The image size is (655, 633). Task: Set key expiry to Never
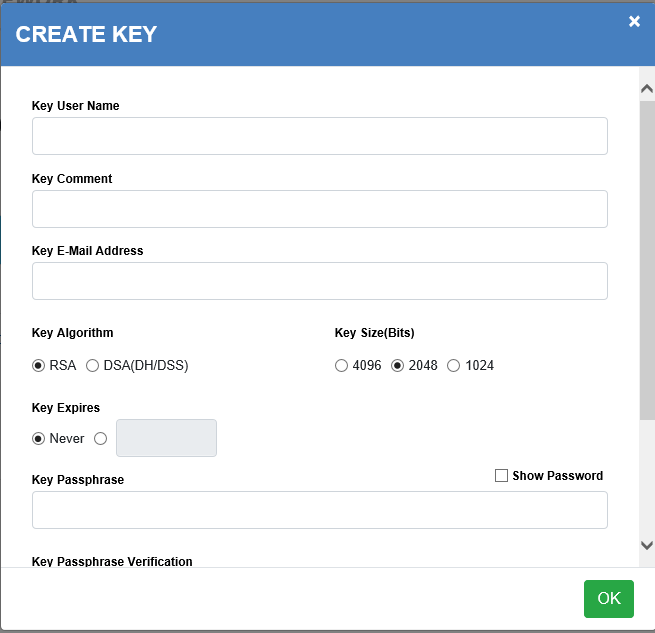tap(38, 438)
